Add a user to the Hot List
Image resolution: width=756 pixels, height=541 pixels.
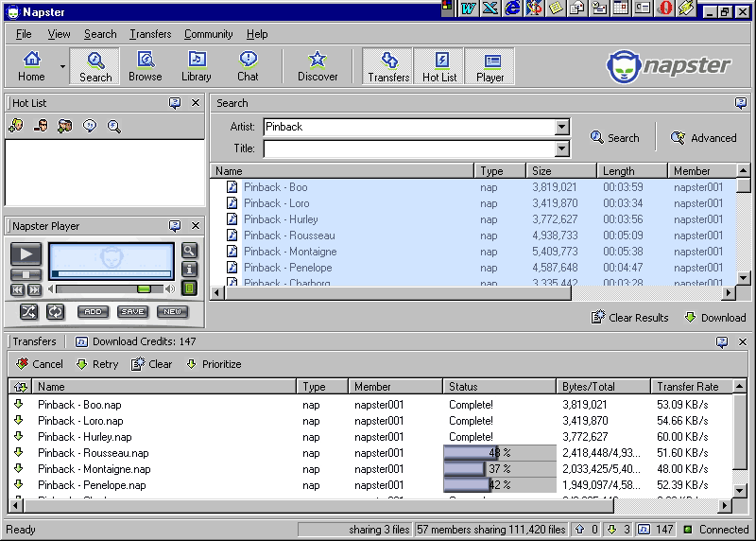pyautogui.click(x=16, y=126)
